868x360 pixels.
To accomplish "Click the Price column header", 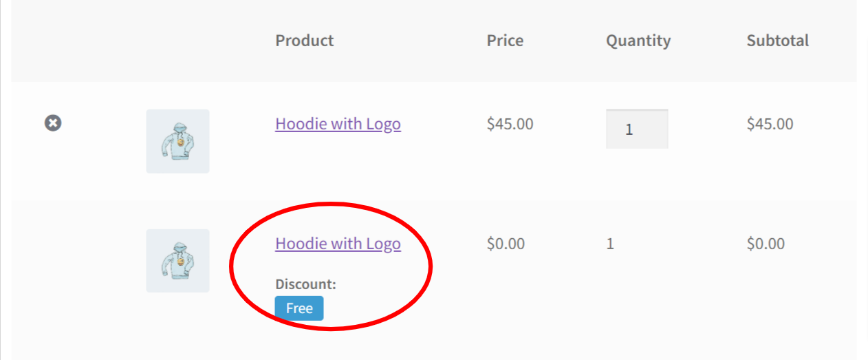I will pos(505,41).
